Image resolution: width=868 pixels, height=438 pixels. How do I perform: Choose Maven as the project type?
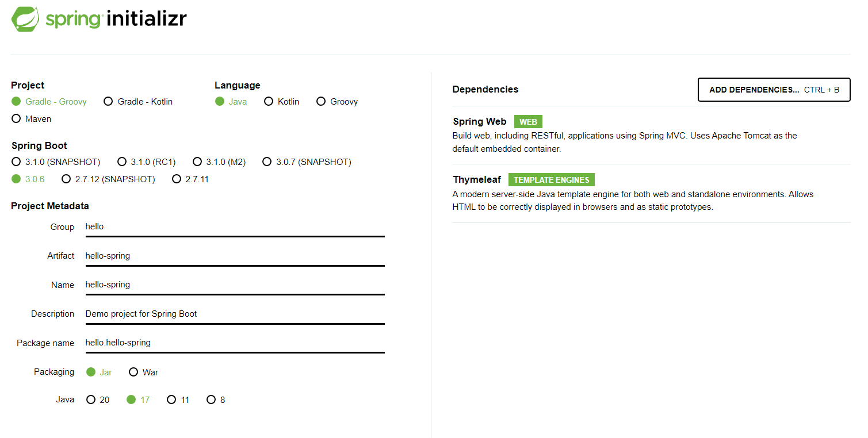[32, 119]
